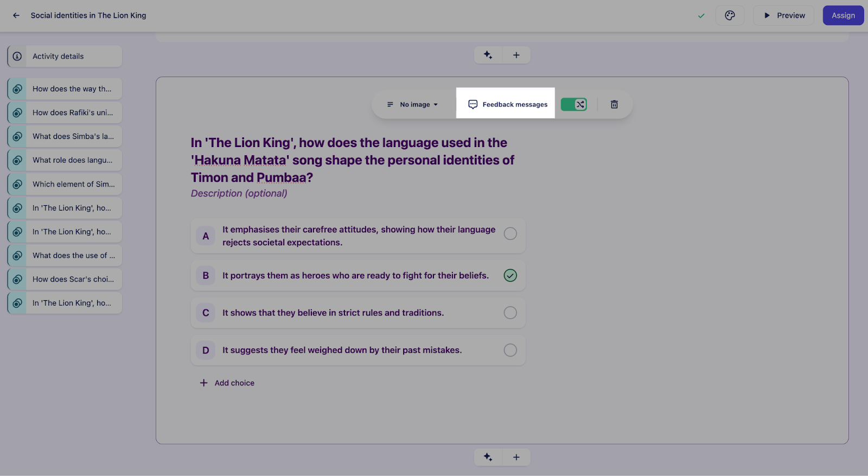Viewport: 868px width, 476px height.
Task: Select 'How does Scar's choi...' question
Action: [65, 280]
